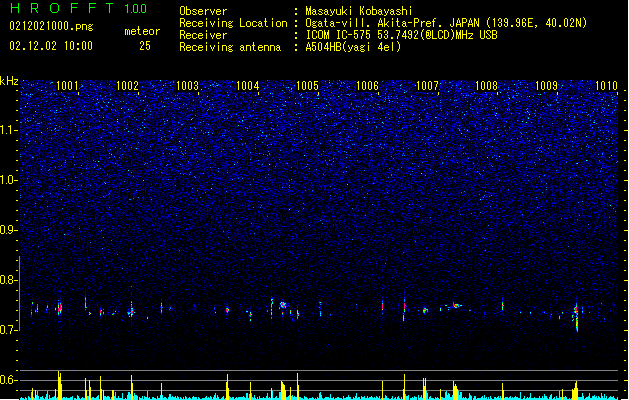The height and width of the screenshot is (400, 629).
Task: Click time marker 1008
Action: pos(486,86)
